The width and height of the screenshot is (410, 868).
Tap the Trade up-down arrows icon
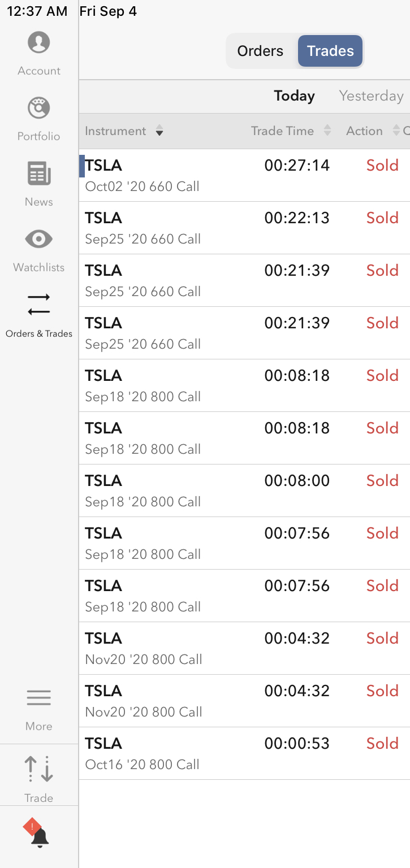coord(39,769)
